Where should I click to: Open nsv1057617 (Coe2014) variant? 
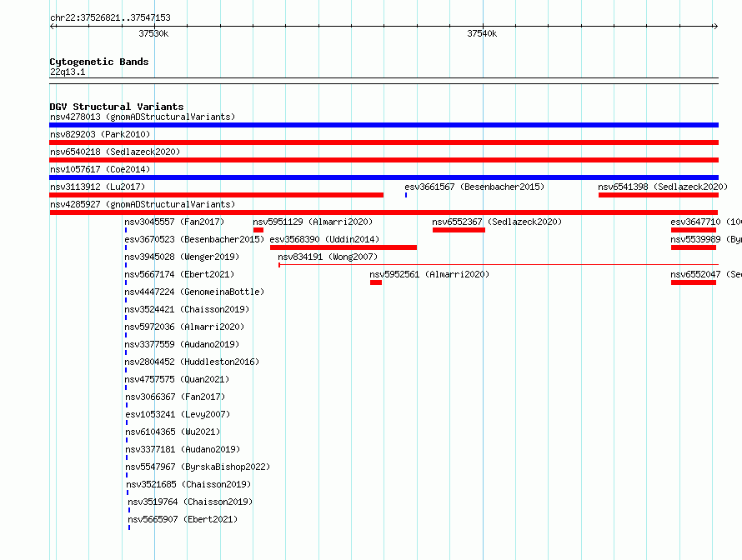[x=100, y=169]
